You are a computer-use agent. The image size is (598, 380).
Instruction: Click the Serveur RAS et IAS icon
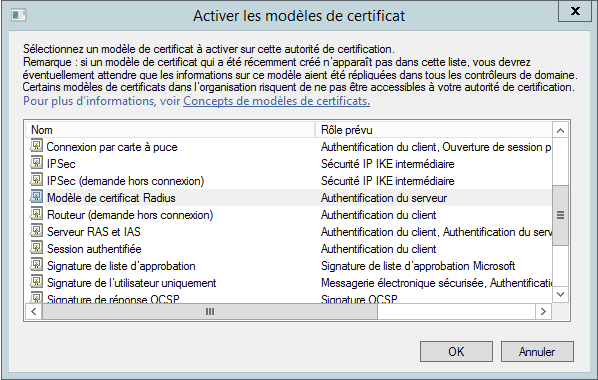tap(36, 231)
